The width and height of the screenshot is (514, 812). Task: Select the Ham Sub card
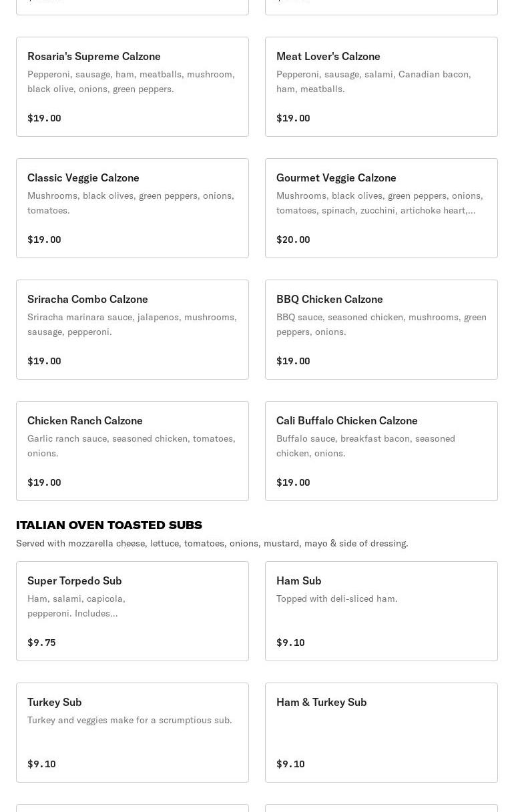pyautogui.click(x=381, y=611)
